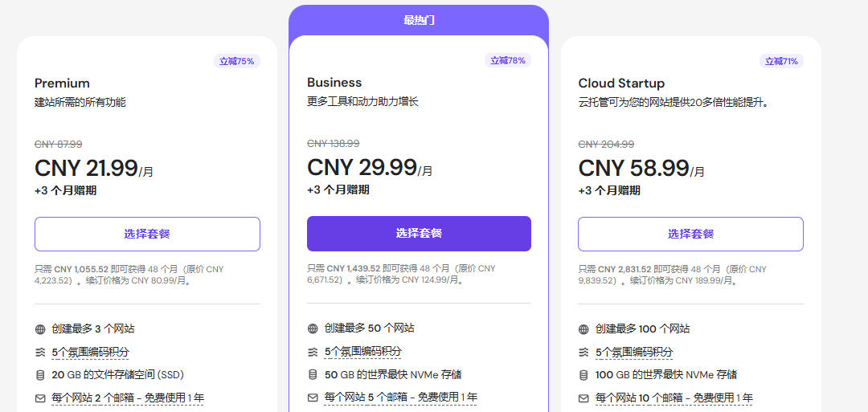Click Premium's +3 个月赠期 text
868x412 pixels.
pos(65,191)
